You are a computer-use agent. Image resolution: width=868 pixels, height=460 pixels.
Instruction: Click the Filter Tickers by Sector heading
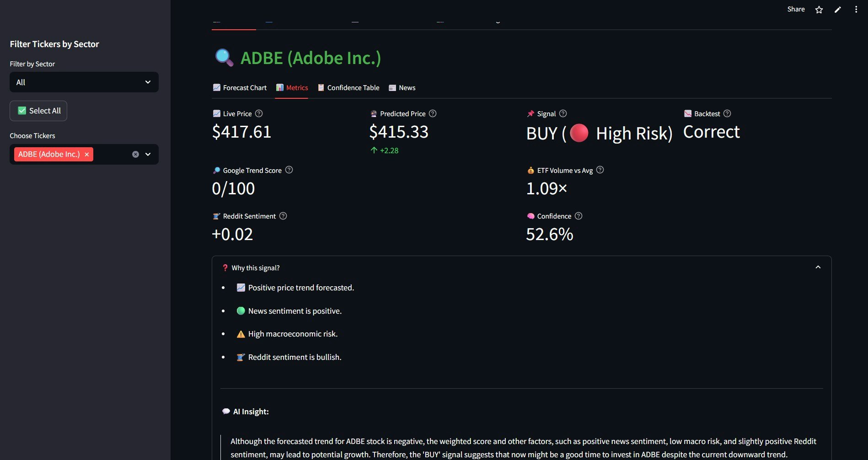(x=54, y=44)
